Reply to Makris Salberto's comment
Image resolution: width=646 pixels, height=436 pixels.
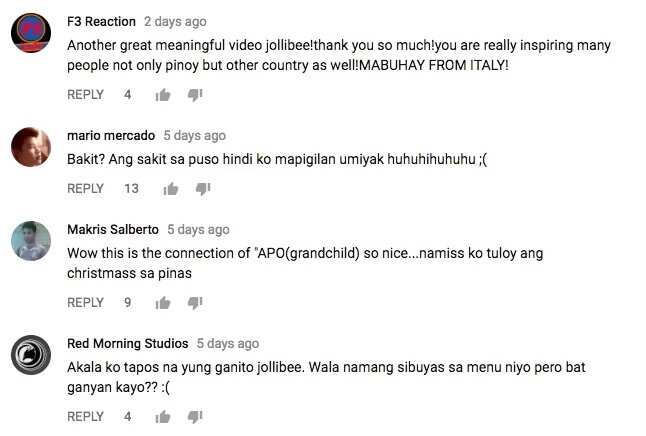(x=85, y=303)
